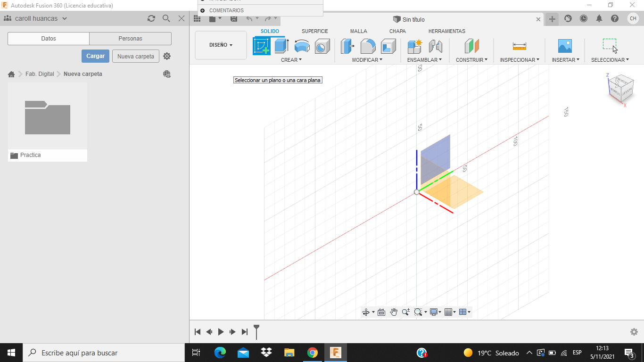Open the file menu dropdown
Viewport: 644px width, 362px height.
click(x=215, y=19)
